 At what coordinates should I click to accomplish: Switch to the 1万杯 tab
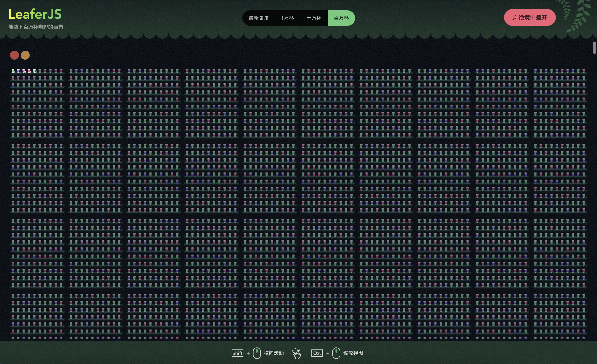(x=287, y=18)
